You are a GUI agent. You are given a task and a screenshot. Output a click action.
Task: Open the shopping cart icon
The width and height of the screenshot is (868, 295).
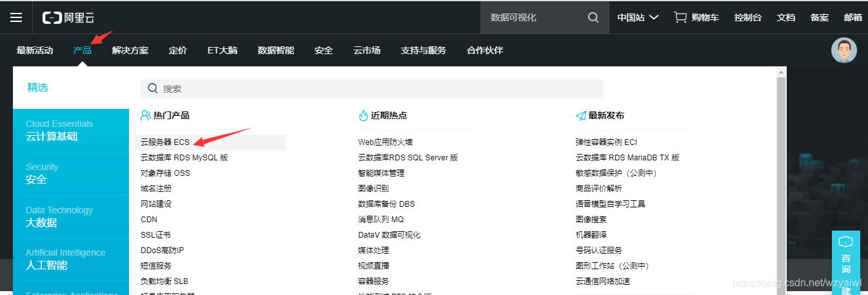(x=680, y=17)
